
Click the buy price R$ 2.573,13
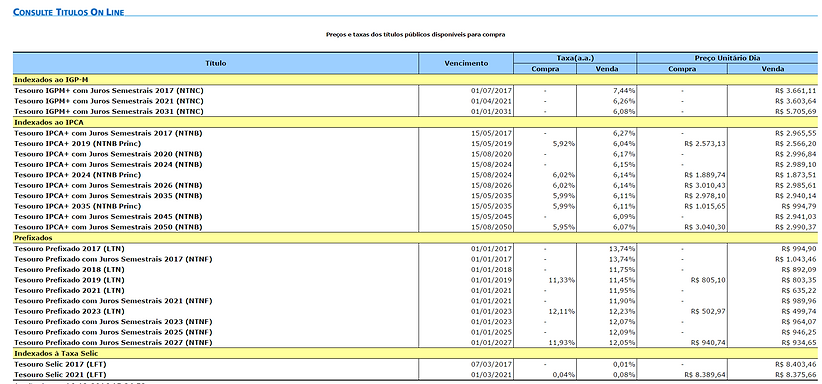click(x=705, y=144)
